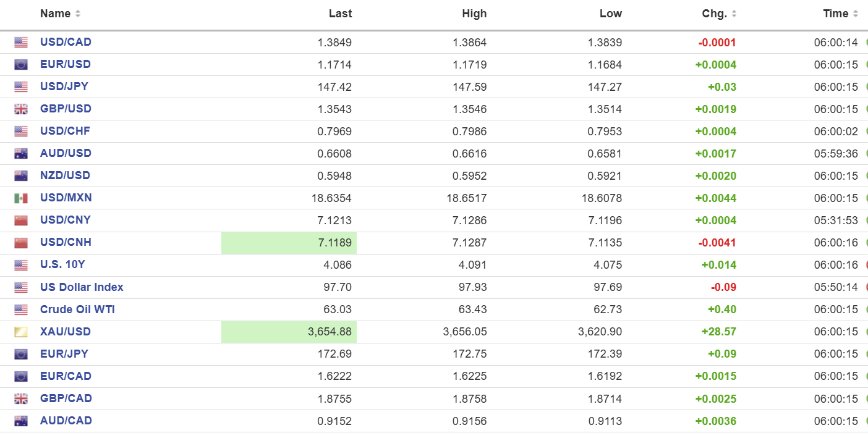Image resolution: width=868 pixels, height=433 pixels.
Task: Click the New Zealand flag beside NZD/USD
Action: click(21, 176)
